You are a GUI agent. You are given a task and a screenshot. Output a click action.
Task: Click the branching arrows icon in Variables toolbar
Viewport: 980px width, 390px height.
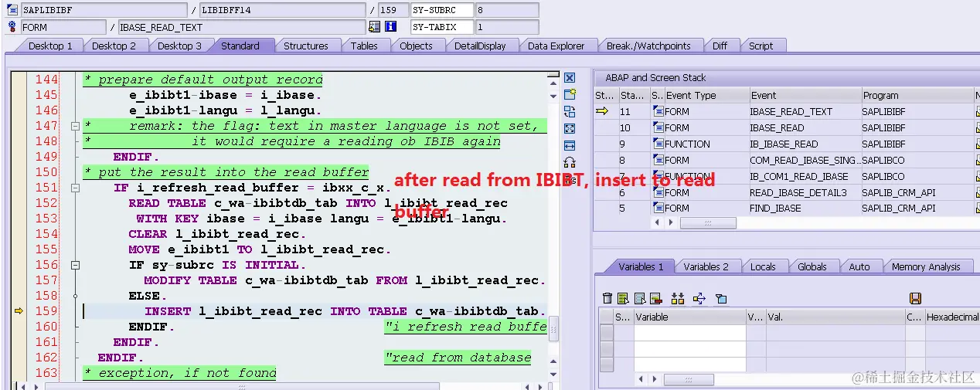[699, 298]
